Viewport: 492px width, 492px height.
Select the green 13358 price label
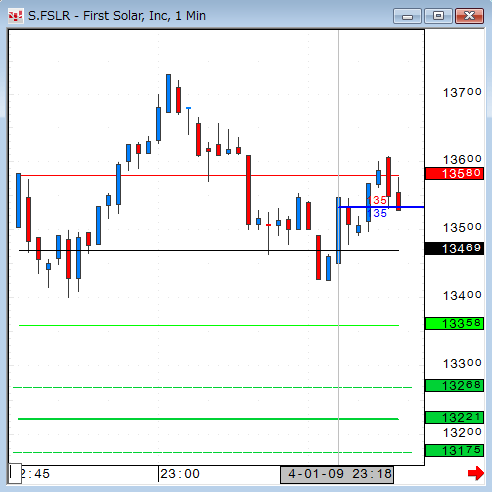[454, 324]
